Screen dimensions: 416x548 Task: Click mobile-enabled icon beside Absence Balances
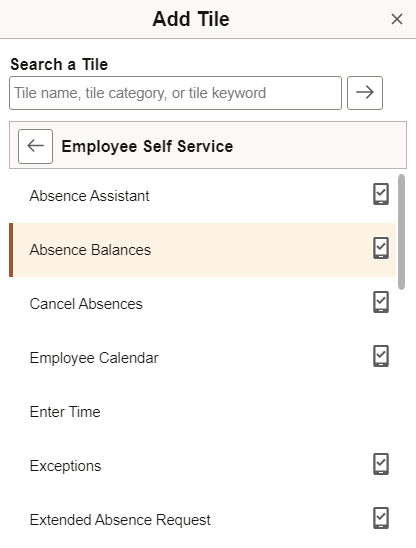[x=381, y=248]
